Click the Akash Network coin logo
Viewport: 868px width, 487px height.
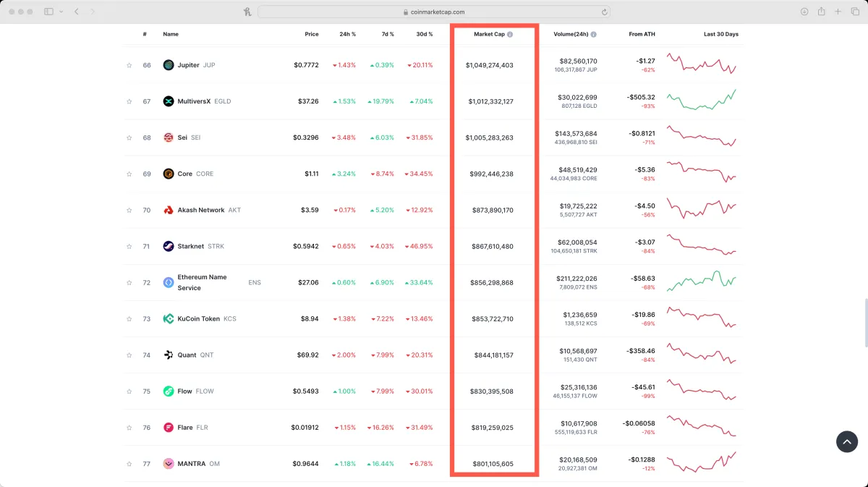coord(169,210)
